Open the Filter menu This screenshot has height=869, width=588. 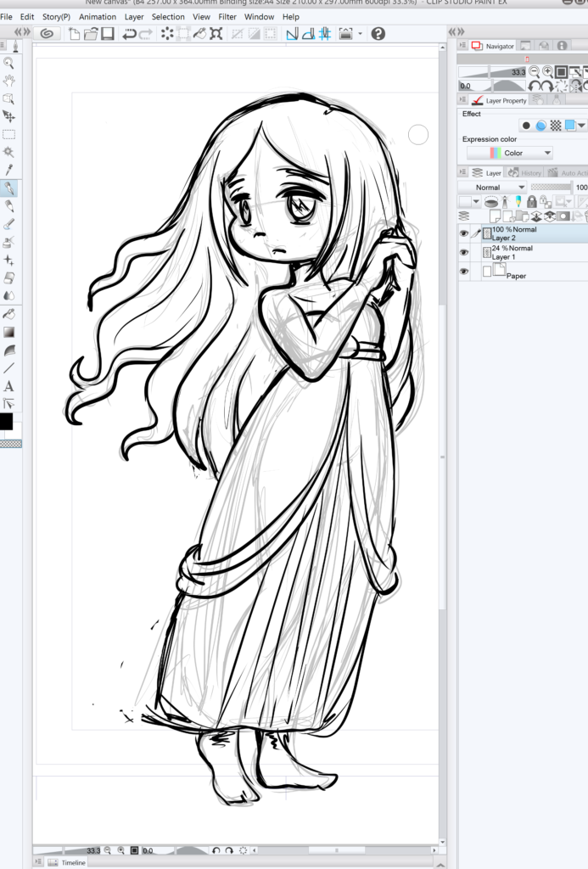point(227,17)
